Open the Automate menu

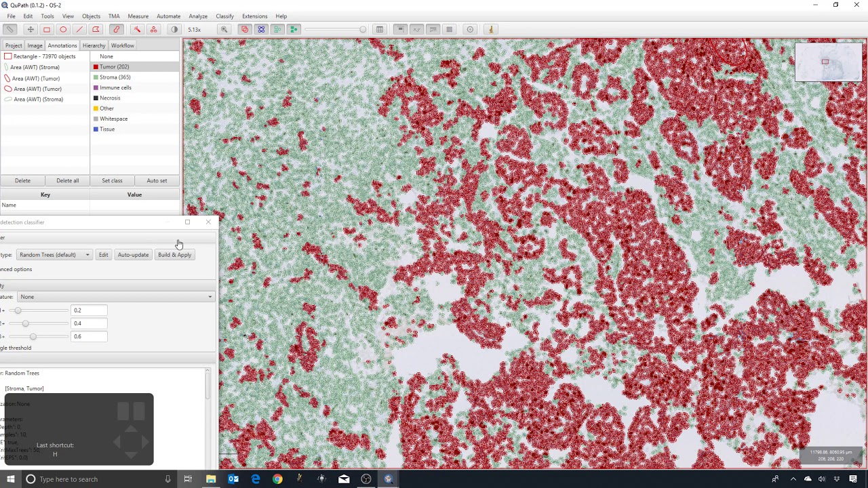168,16
